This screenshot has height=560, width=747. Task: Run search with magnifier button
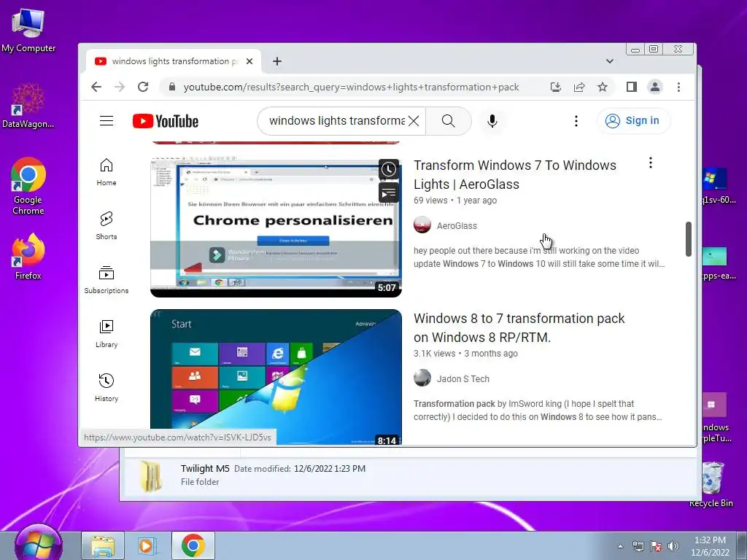(449, 121)
